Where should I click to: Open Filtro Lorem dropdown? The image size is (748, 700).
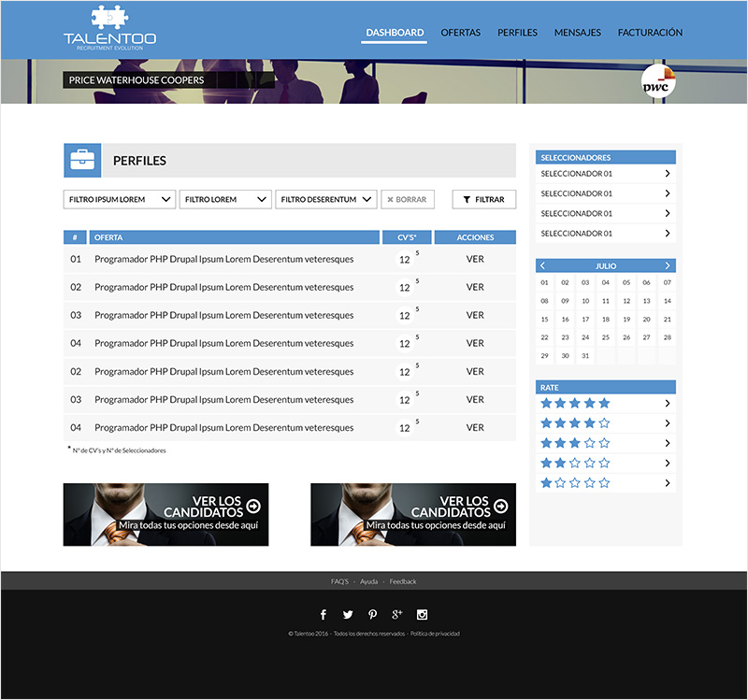[x=225, y=199]
